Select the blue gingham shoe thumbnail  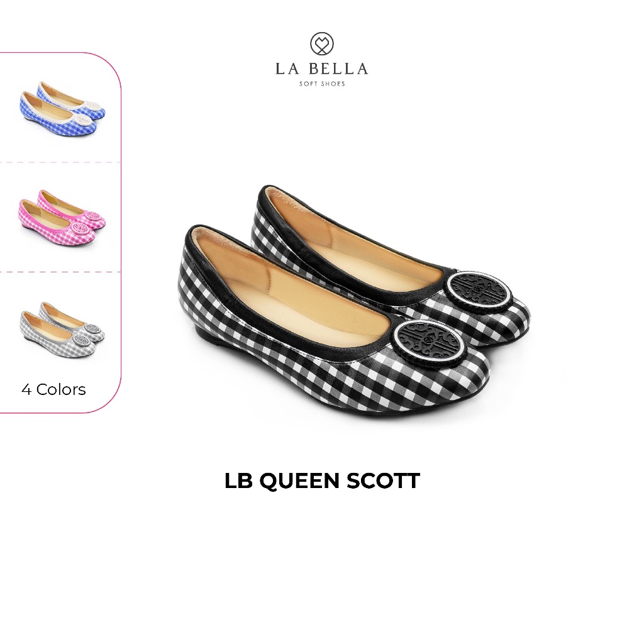(x=62, y=108)
